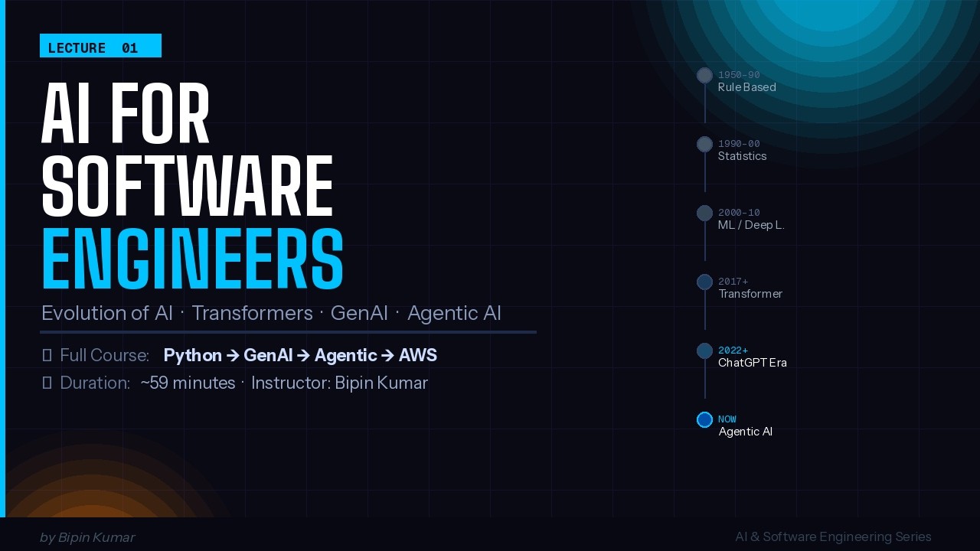This screenshot has width=980, height=551.
Task: Click the '2000-10' year text
Action: pos(739,213)
